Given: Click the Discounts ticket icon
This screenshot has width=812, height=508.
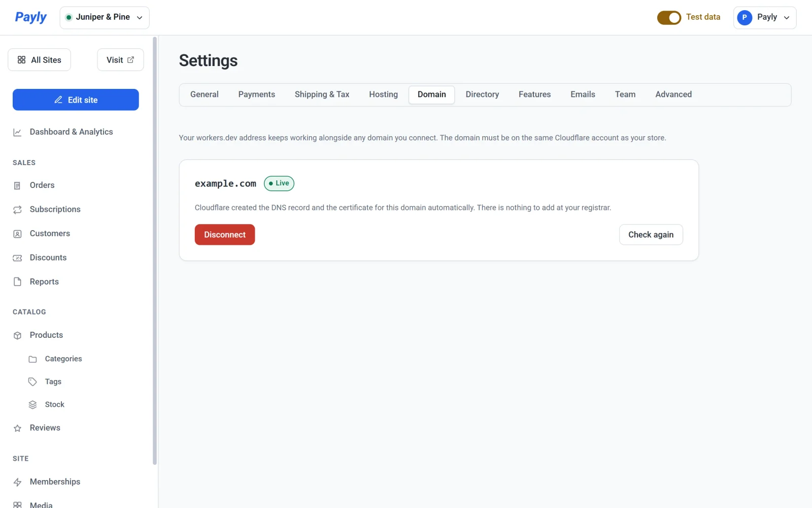Looking at the screenshot, I should pyautogui.click(x=17, y=258).
